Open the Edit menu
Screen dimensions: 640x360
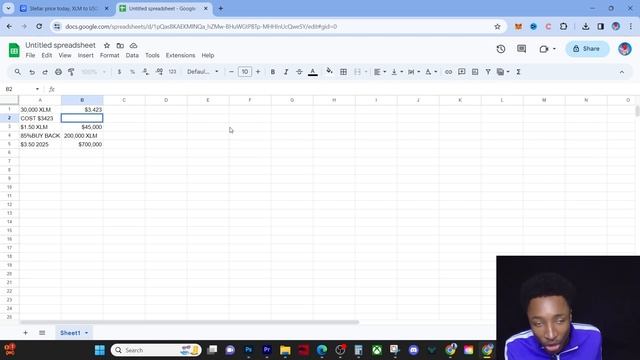(47, 56)
